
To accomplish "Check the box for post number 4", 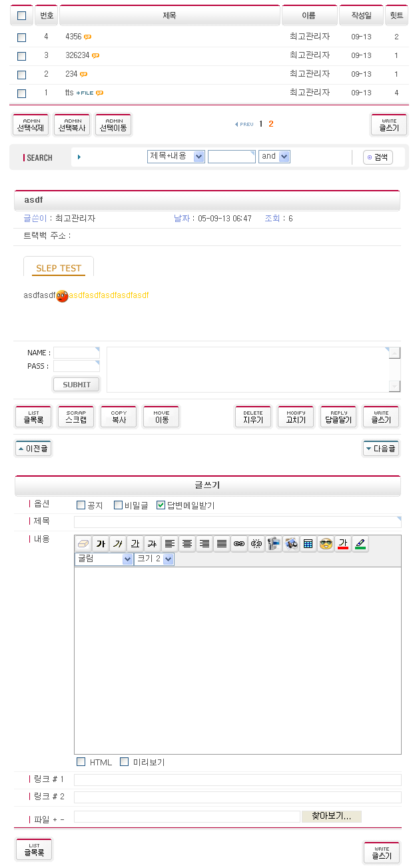I will [x=22, y=37].
